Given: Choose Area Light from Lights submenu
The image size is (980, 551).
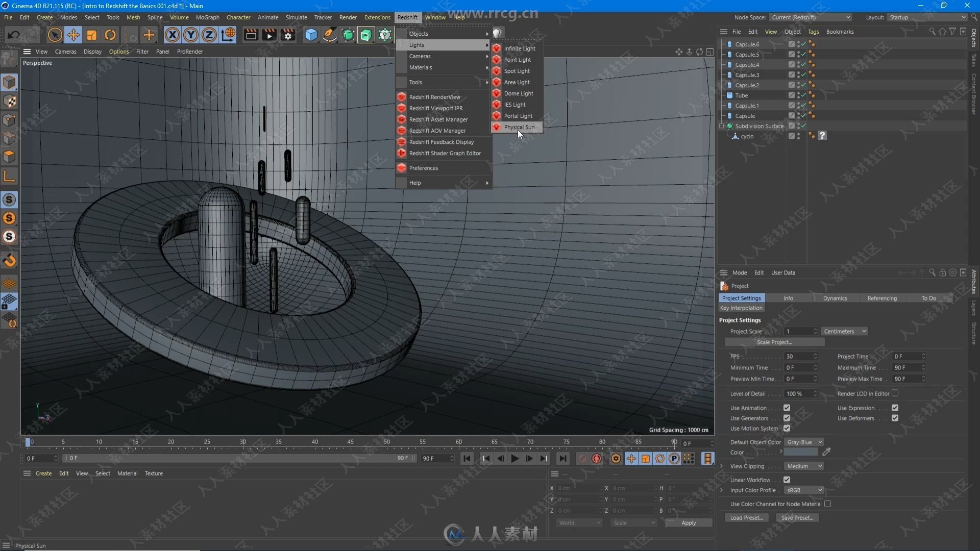Looking at the screenshot, I should click(517, 82).
